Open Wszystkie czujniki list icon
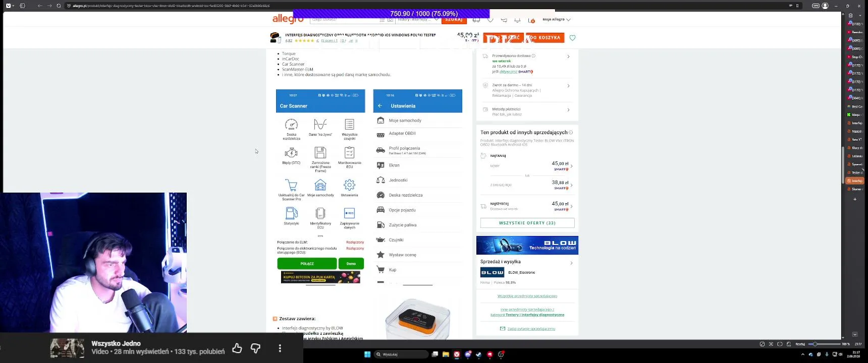 tap(349, 125)
